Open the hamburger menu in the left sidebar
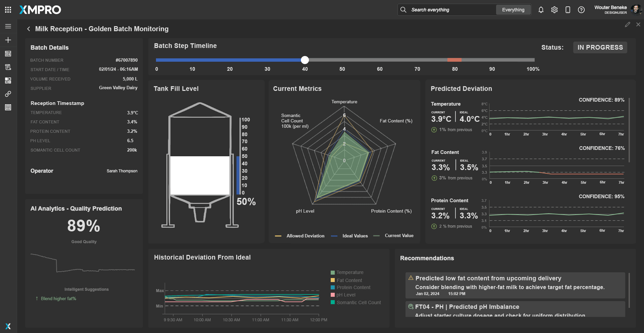This screenshot has width=644, height=333. (x=8, y=26)
